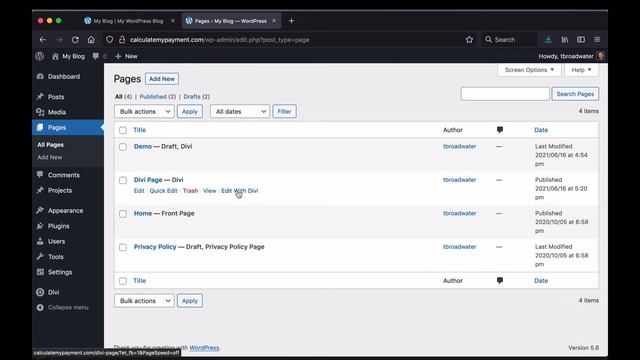
Task: Expand the Help panel
Action: pyautogui.click(x=581, y=70)
